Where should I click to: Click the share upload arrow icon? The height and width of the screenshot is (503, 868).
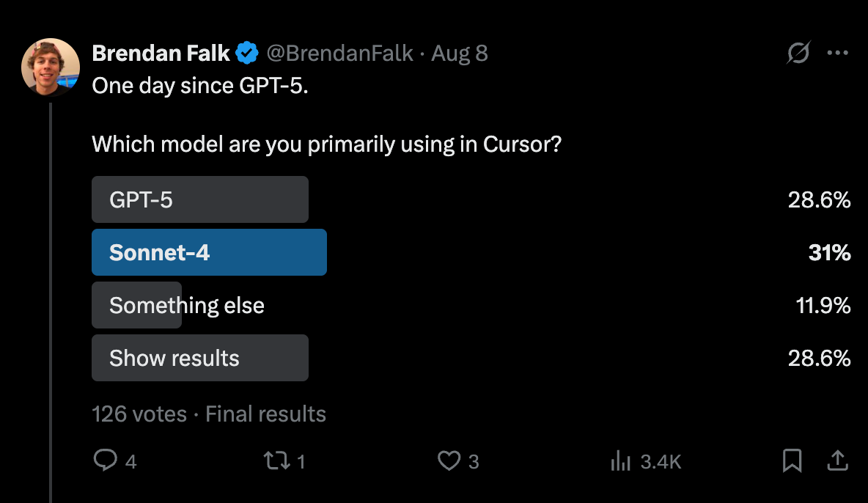pos(837,460)
